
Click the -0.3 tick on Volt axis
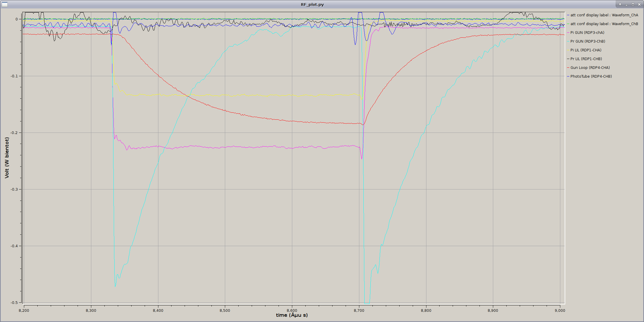(14, 189)
